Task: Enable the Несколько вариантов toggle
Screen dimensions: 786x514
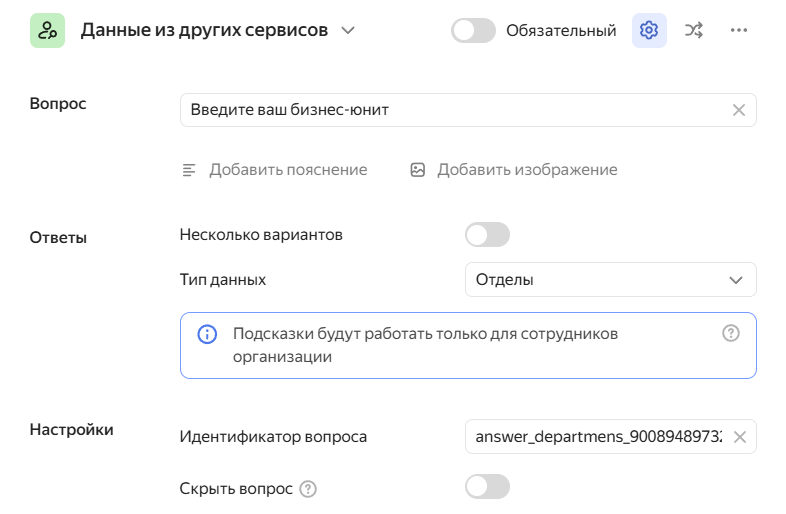Action: [x=487, y=235]
